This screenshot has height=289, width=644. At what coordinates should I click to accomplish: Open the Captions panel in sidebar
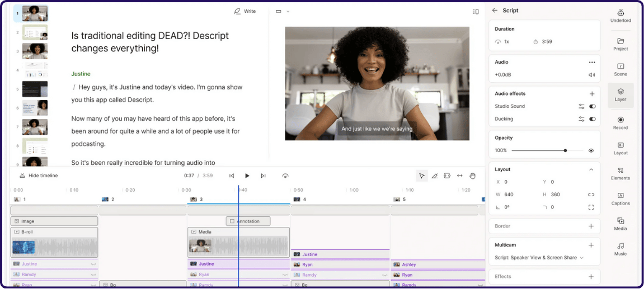(x=621, y=199)
